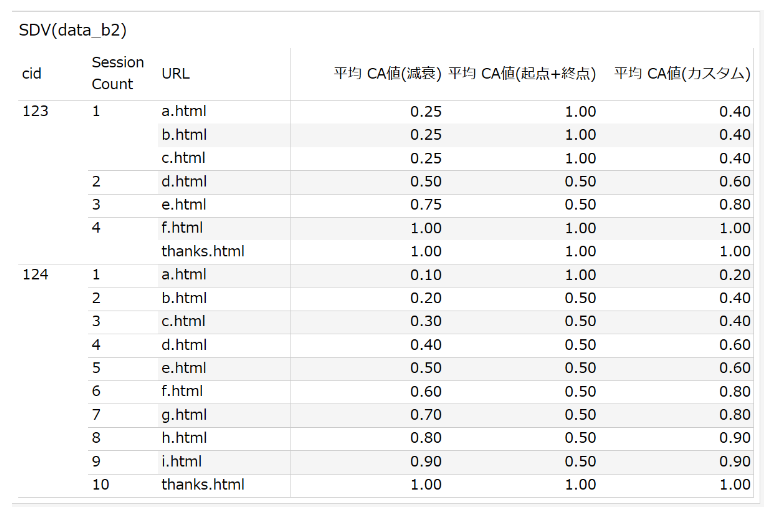The image size is (771, 515).
Task: Click the g.html URL cell
Action: pyautogui.click(x=184, y=414)
